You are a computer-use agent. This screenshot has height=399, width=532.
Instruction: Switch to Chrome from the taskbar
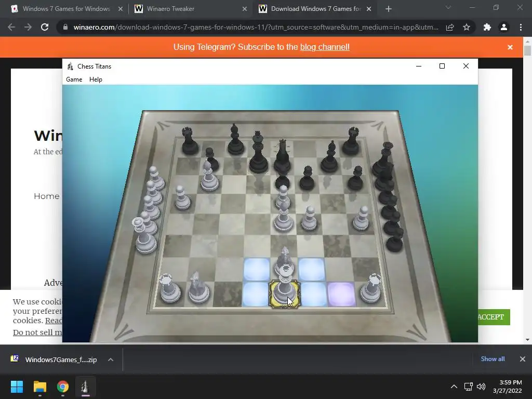(x=63, y=387)
